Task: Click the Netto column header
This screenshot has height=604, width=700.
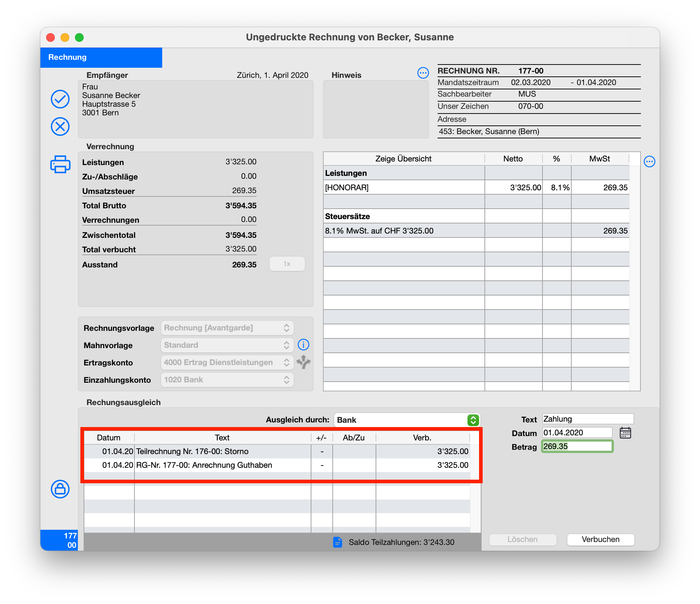Action: (x=513, y=159)
